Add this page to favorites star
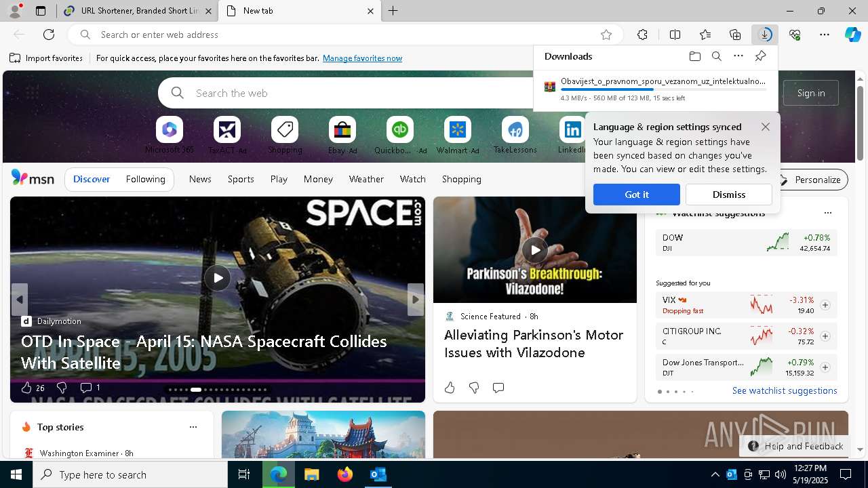Image resolution: width=868 pixels, height=488 pixels. coord(606,35)
